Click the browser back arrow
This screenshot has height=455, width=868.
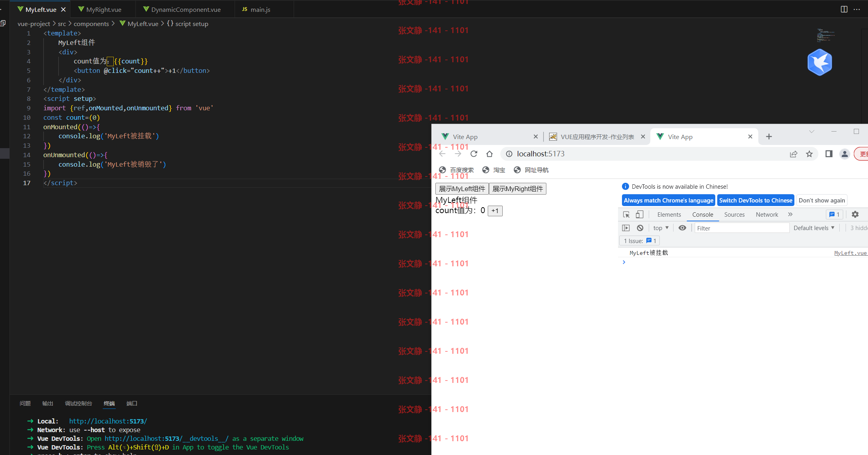tap(442, 154)
